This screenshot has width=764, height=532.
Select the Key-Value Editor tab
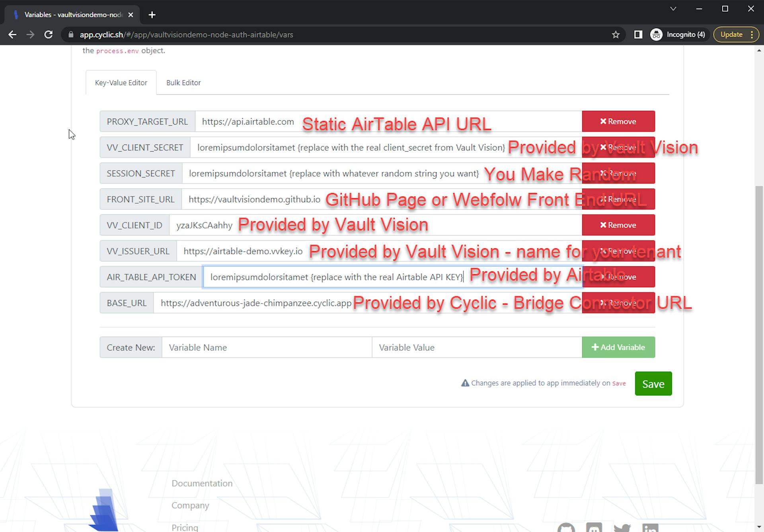click(121, 83)
